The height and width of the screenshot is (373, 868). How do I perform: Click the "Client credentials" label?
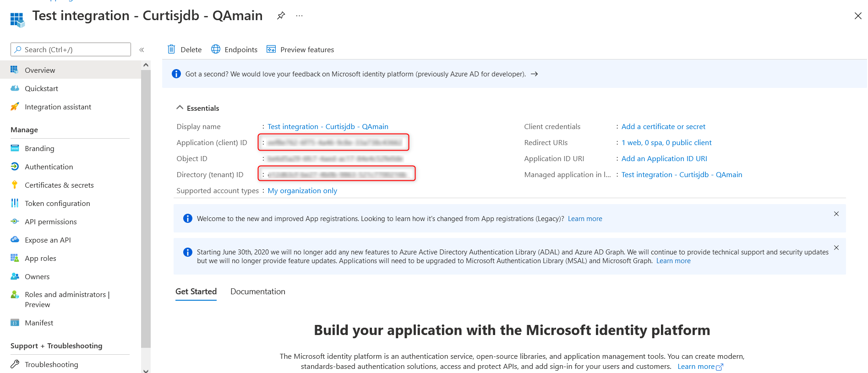pyautogui.click(x=552, y=126)
